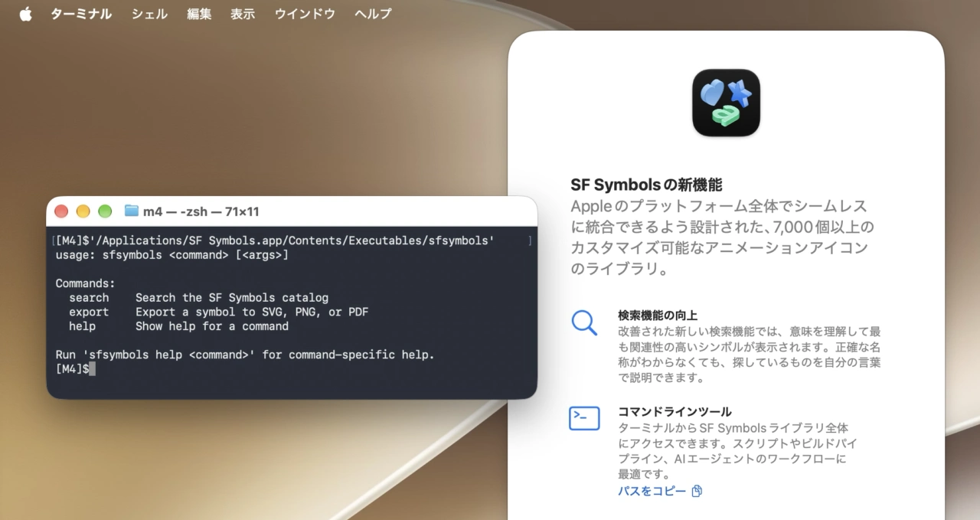Click the 'Run sfsymbols help' line
Screen dimensions: 980x520
(245, 355)
